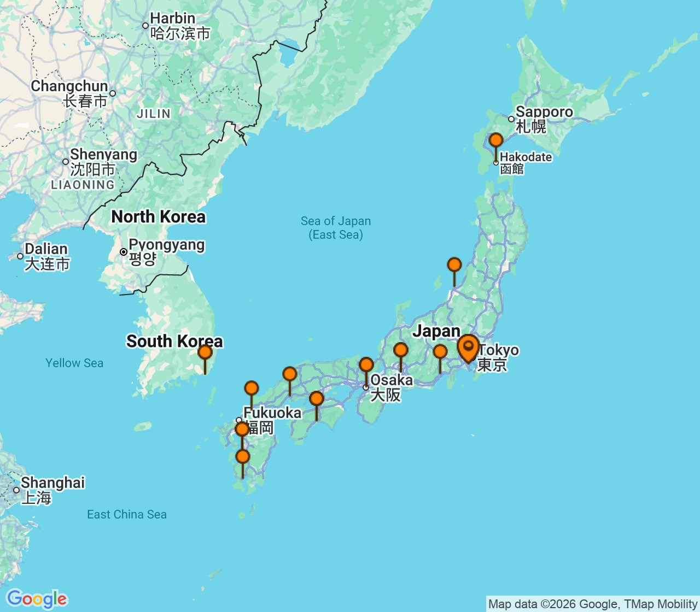This screenshot has width=700, height=612.
Task: Click the Sea of Japan (East Sea) label
Action: point(336,228)
